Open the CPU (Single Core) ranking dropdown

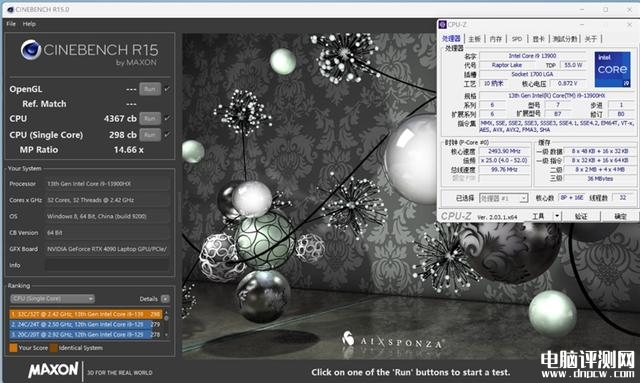(52, 299)
